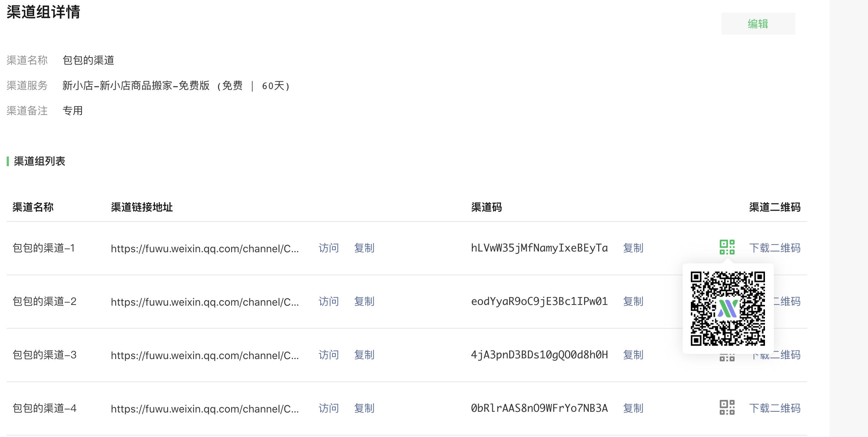Click code text eodYyaR9oC9jE3Bc1IPw01

pyautogui.click(x=539, y=301)
